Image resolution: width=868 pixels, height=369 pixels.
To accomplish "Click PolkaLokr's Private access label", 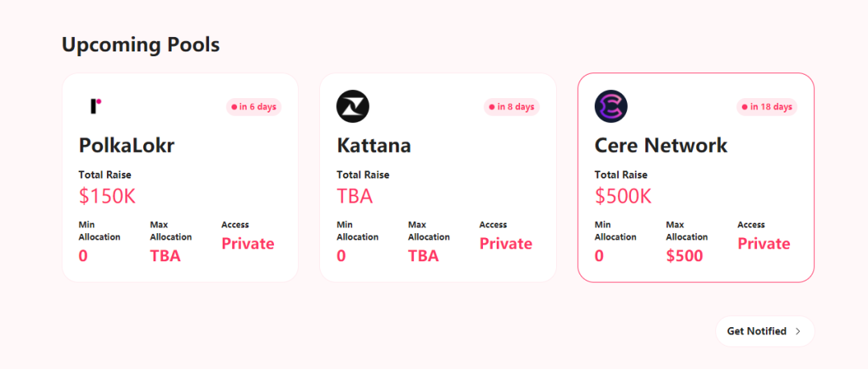I will (248, 244).
